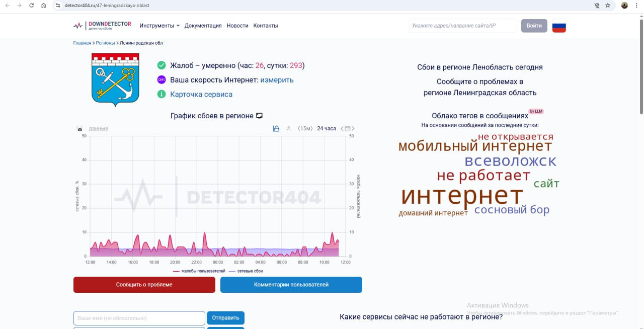Go to the Новости page
644x329 pixels.
[237, 26]
